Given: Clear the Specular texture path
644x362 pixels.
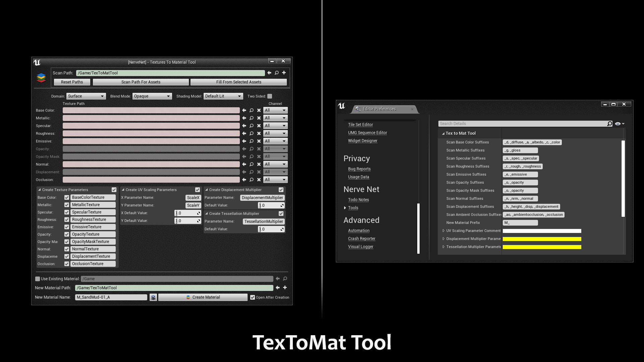Looking at the screenshot, I should tap(259, 126).
